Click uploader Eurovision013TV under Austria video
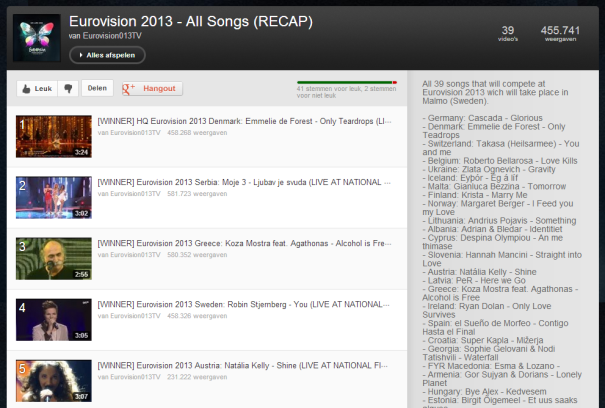The image size is (605, 408). [135, 377]
